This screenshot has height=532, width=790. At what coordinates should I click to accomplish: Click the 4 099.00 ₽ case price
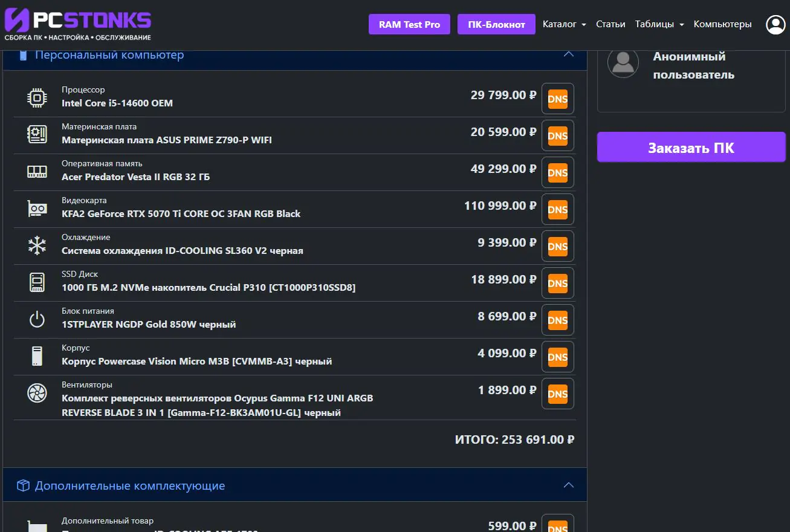(507, 353)
